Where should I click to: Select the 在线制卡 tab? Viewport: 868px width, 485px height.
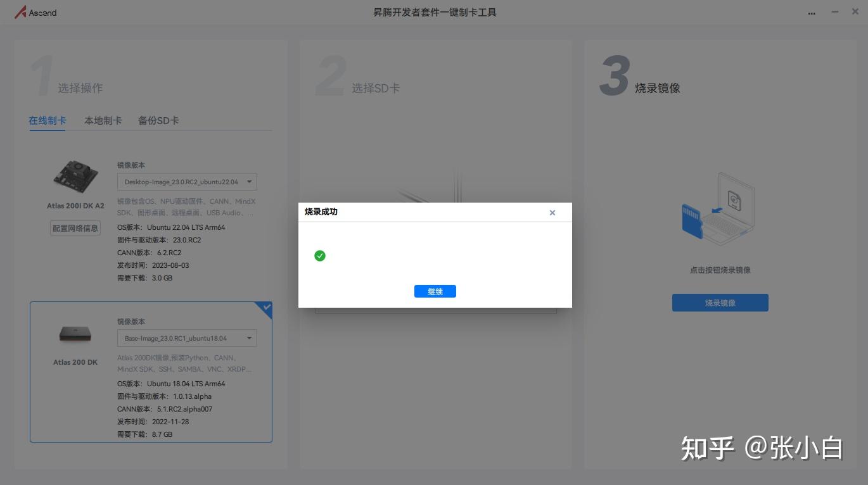[47, 120]
